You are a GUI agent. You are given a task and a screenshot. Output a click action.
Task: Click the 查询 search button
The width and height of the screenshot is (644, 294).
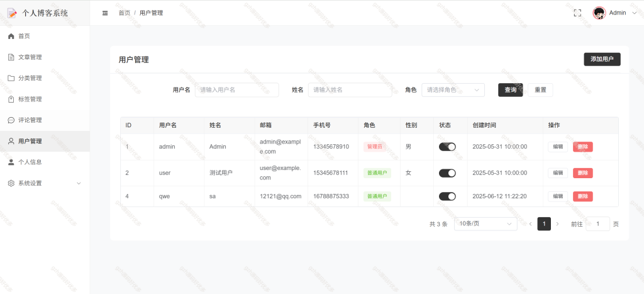[x=511, y=90]
